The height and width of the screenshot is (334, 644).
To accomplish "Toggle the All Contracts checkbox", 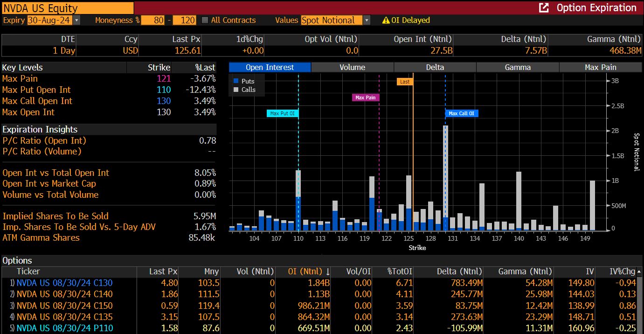I will point(205,21).
